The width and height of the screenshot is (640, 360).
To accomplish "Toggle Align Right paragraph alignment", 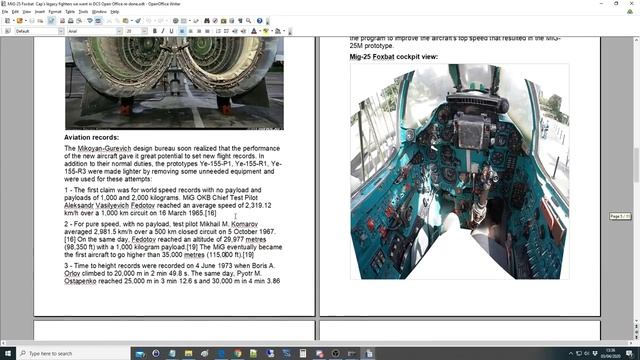I will [199, 31].
